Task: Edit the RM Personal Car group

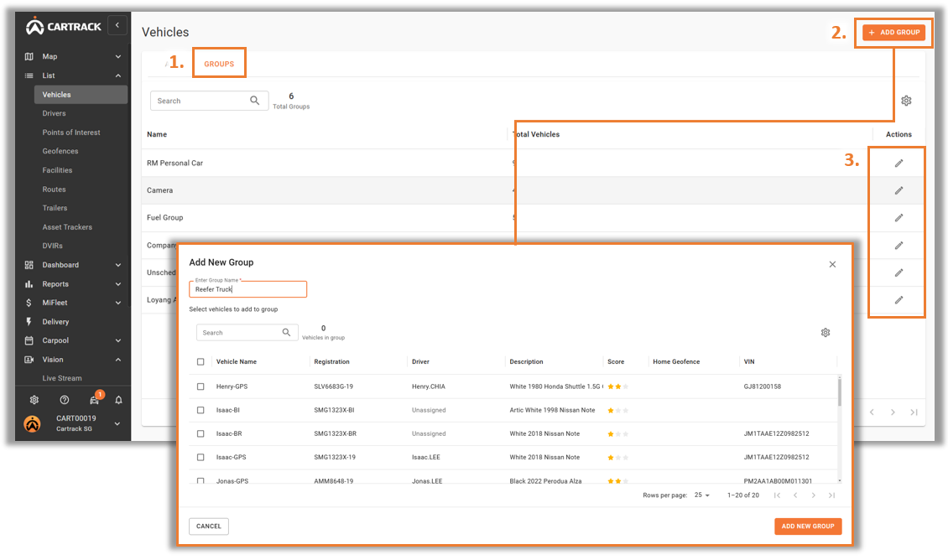Action: pyautogui.click(x=899, y=163)
